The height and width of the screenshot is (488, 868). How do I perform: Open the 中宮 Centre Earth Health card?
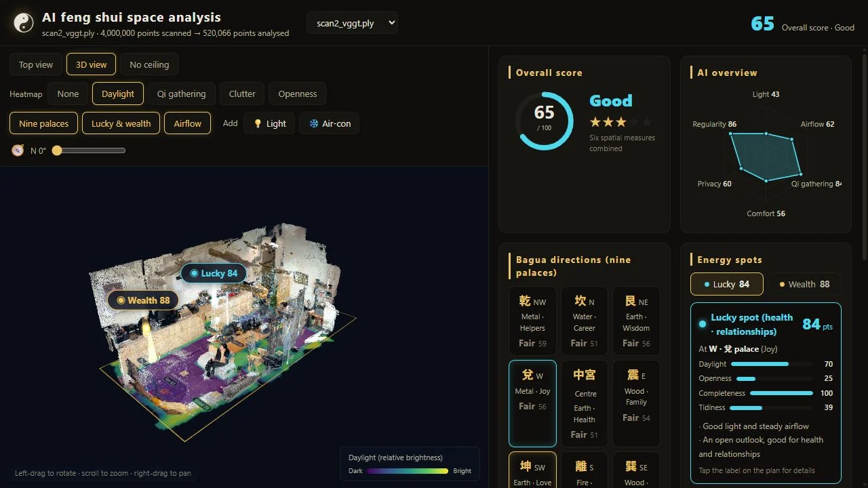[x=585, y=403]
